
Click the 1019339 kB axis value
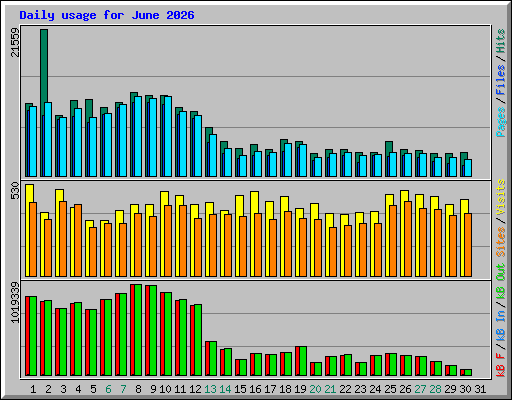click(15, 303)
